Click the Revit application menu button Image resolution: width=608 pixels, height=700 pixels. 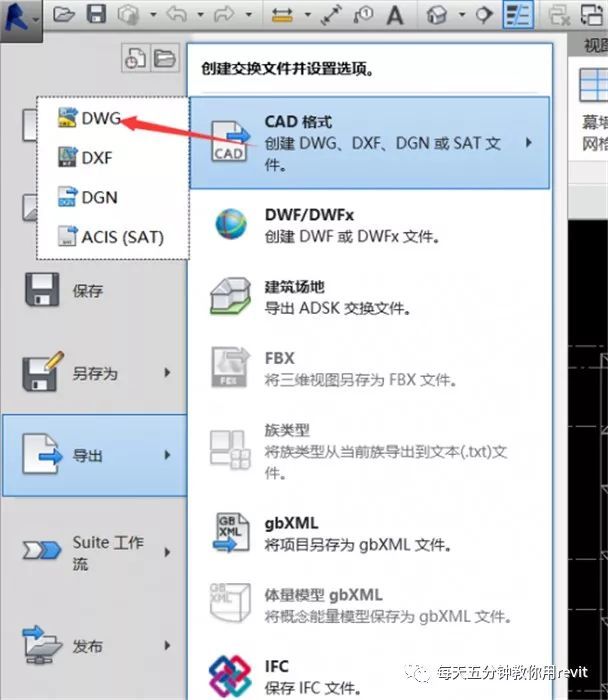coord(20,16)
